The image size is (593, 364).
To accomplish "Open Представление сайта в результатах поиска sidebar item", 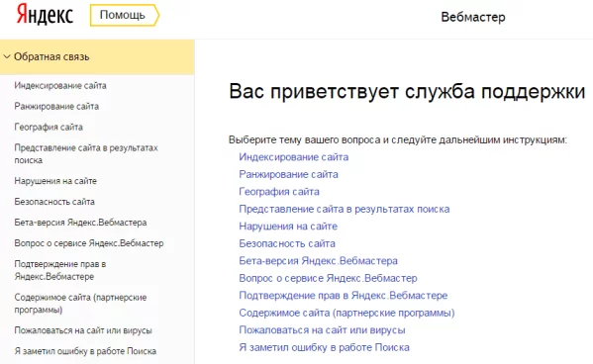I will (86, 154).
